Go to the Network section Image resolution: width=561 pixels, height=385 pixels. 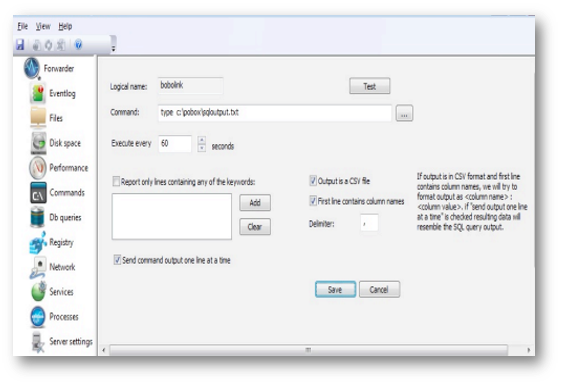tap(53, 267)
